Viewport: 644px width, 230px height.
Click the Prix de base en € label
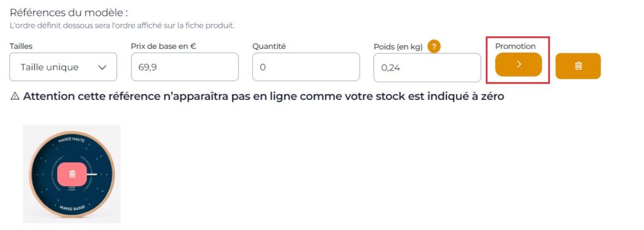click(x=164, y=47)
